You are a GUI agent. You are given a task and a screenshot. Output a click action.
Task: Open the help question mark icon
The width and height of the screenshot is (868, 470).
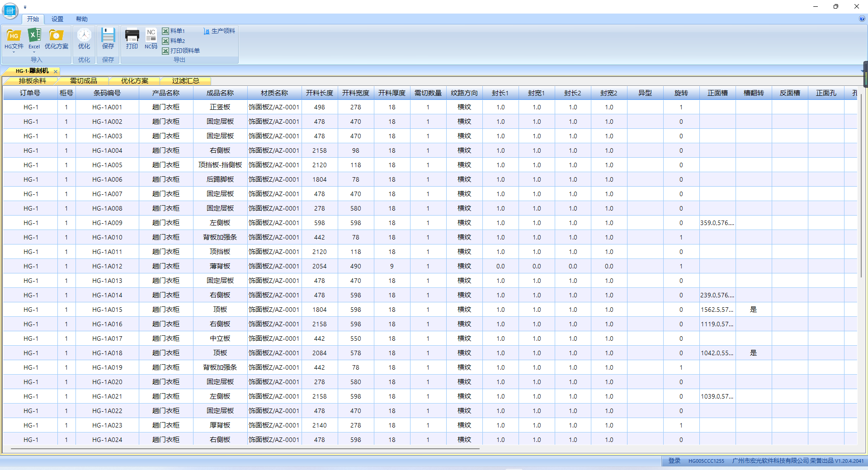[862, 19]
